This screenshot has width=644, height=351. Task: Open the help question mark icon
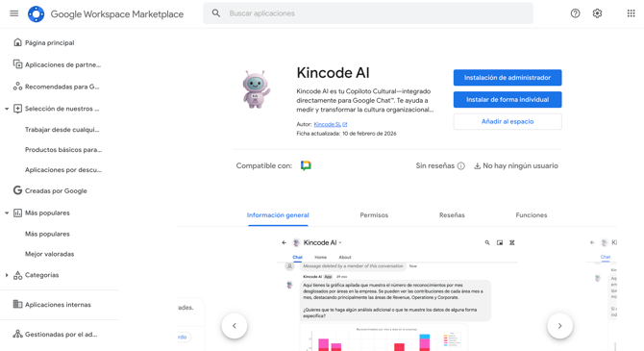click(x=575, y=13)
